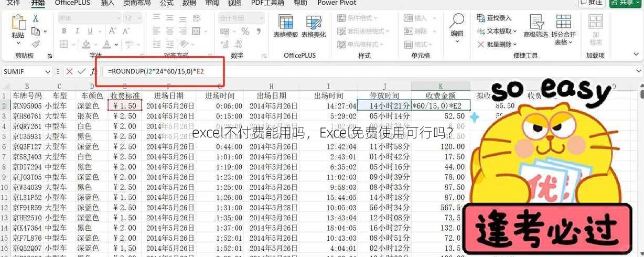Switch to 页面布局 tab
The height and width of the screenshot is (257, 644).
138,3
